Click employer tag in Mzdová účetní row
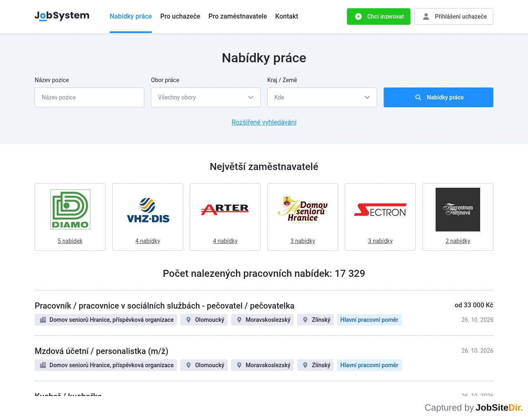Screen dimensions: 528x420 pos(106,365)
